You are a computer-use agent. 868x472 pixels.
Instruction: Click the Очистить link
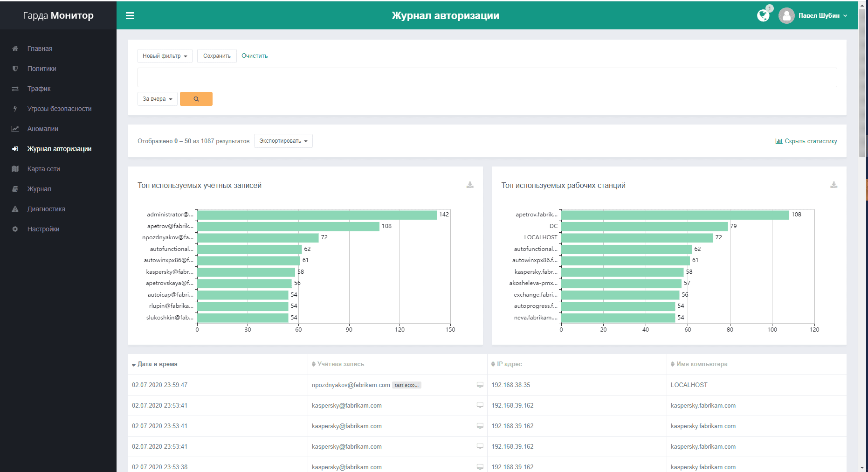coord(255,56)
